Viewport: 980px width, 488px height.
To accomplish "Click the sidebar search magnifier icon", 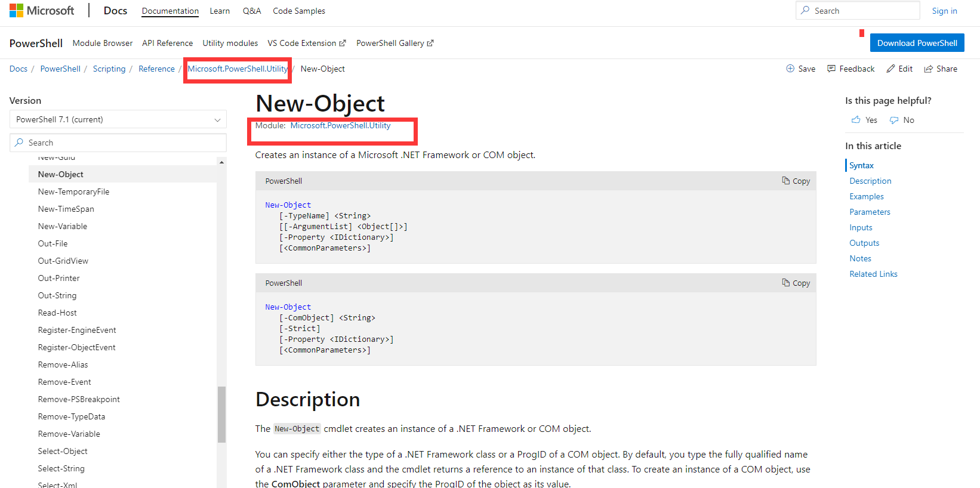I will 19,143.
